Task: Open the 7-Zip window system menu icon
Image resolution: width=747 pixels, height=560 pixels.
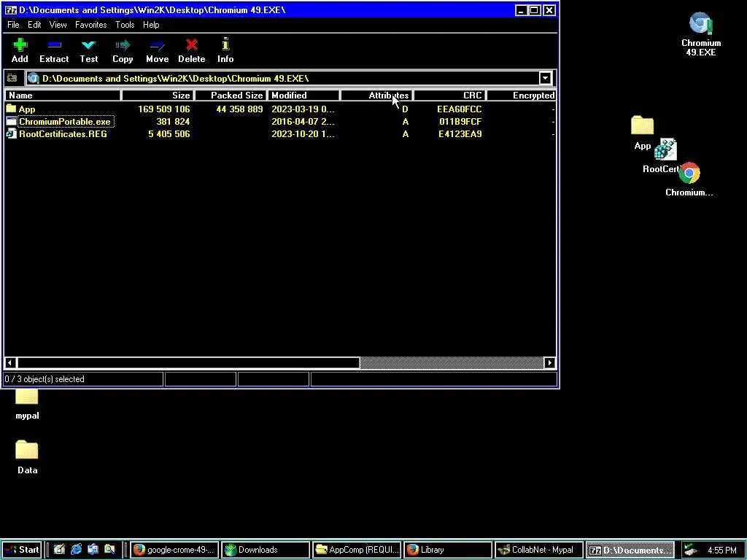Action: pyautogui.click(x=11, y=10)
